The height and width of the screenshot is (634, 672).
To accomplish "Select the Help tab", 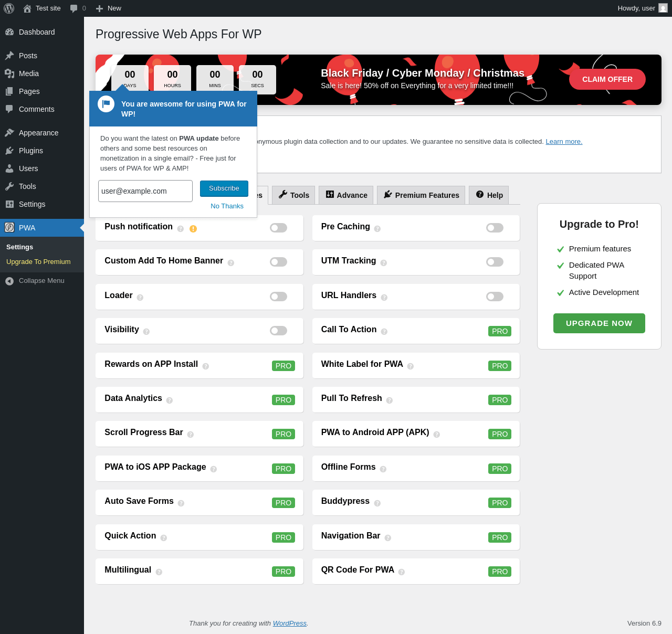I will 489,195.
